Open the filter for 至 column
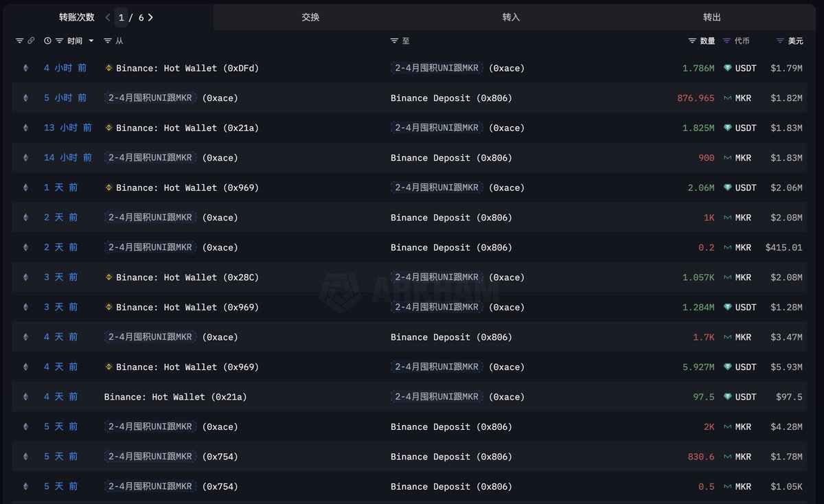824x504 pixels. [x=394, y=41]
